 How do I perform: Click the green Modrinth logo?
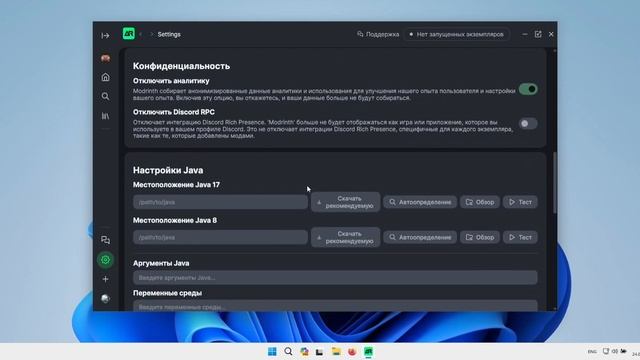click(129, 34)
